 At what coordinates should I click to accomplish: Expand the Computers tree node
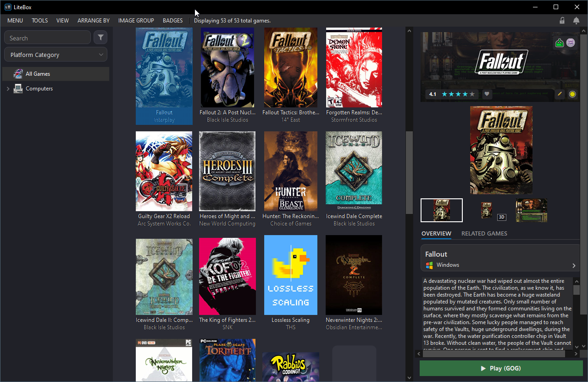(8, 89)
